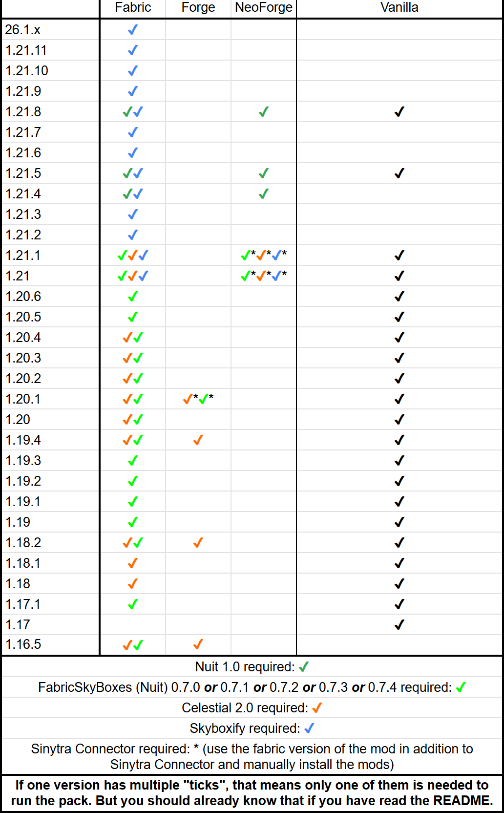This screenshot has height=813, width=504.
Task: Click the version label 1.21.2
Action: (x=23, y=235)
